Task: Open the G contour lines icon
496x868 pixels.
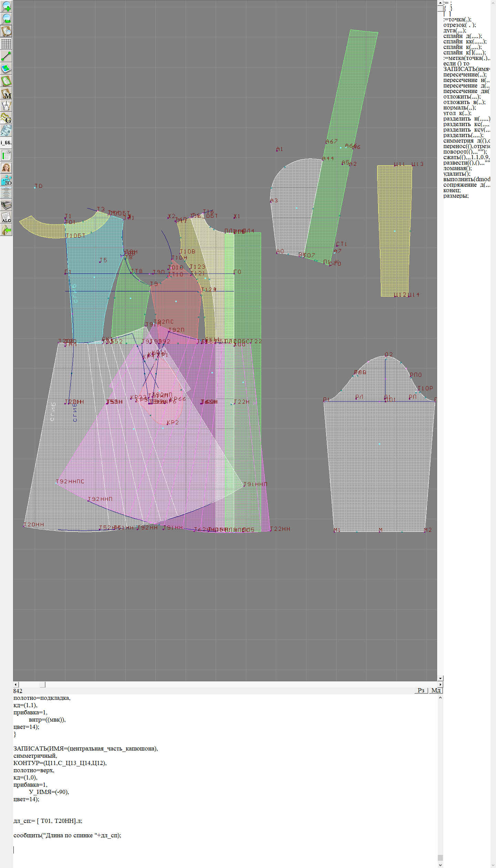Action: tap(6, 118)
